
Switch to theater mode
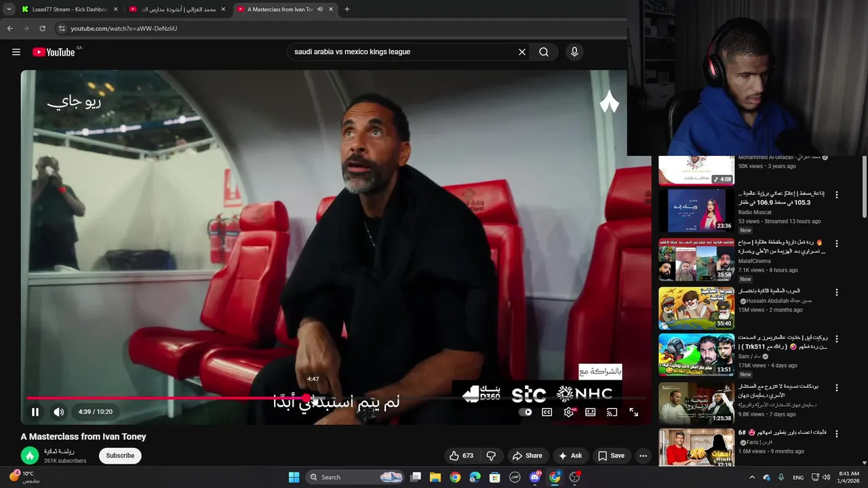click(x=591, y=412)
